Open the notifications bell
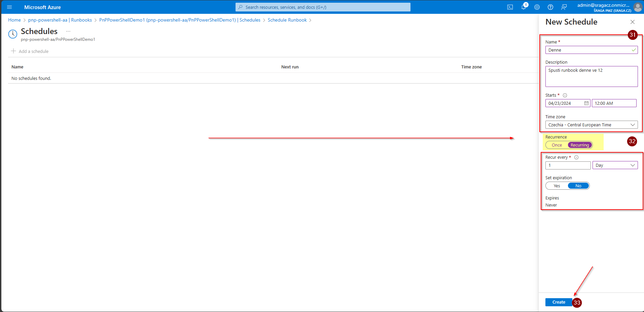The width and height of the screenshot is (644, 312). click(x=524, y=7)
